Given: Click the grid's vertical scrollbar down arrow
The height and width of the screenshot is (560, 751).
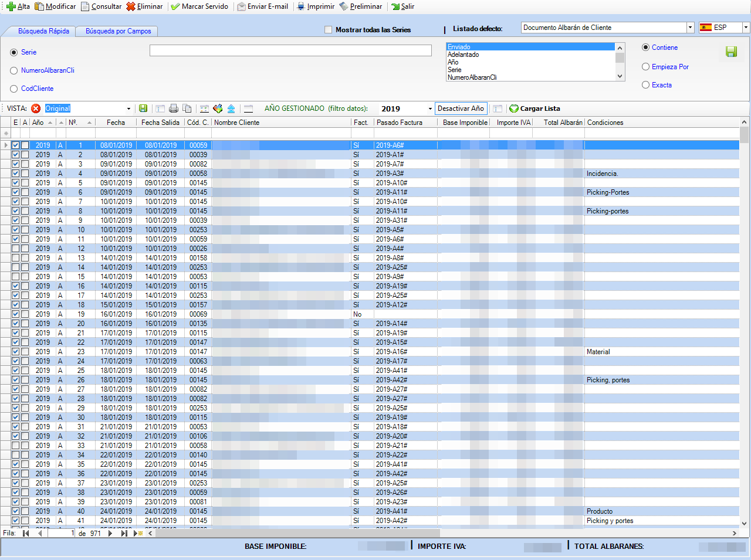Looking at the screenshot, I should 745,523.
